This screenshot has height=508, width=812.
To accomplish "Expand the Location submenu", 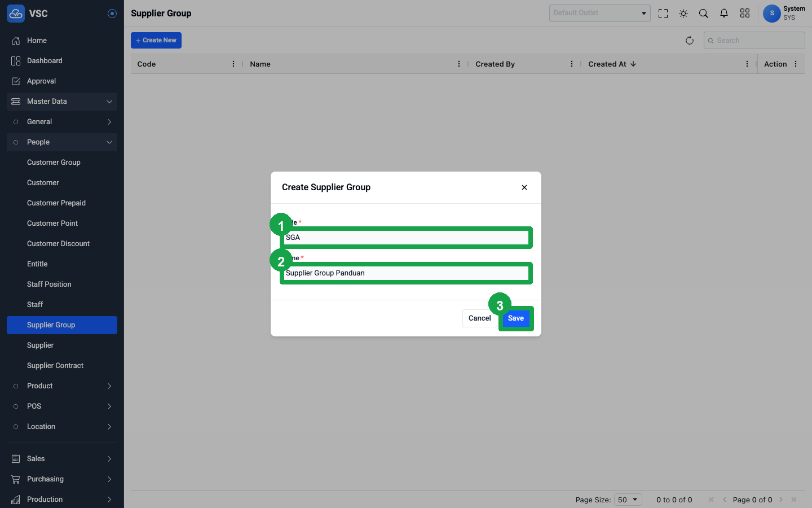I will (x=62, y=427).
